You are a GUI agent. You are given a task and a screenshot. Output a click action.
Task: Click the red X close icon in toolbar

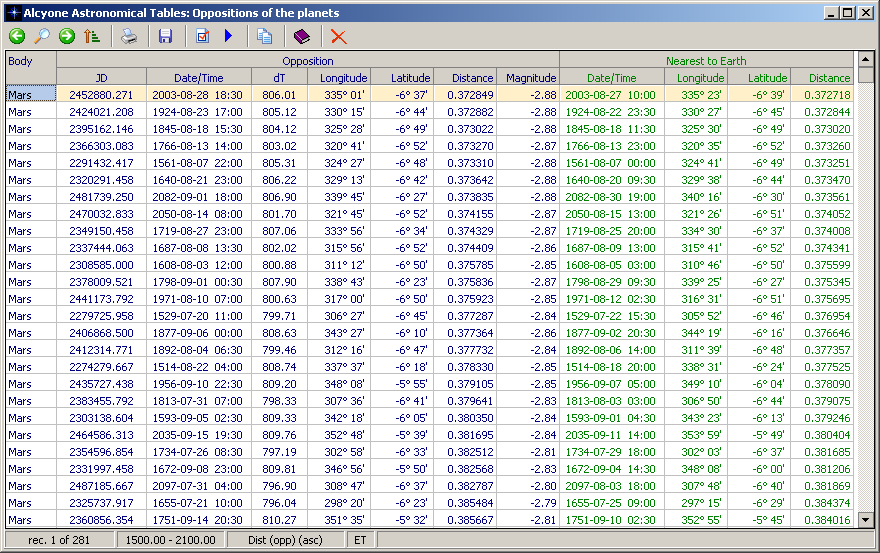(339, 37)
